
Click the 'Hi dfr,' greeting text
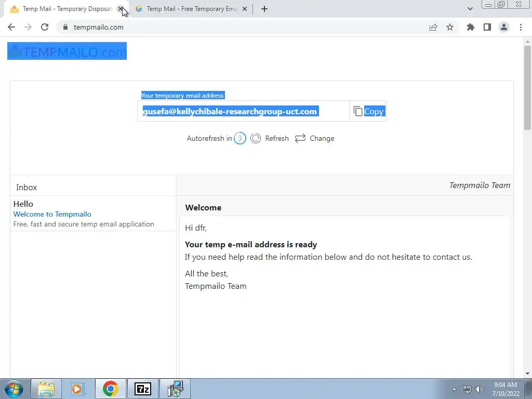click(x=196, y=228)
